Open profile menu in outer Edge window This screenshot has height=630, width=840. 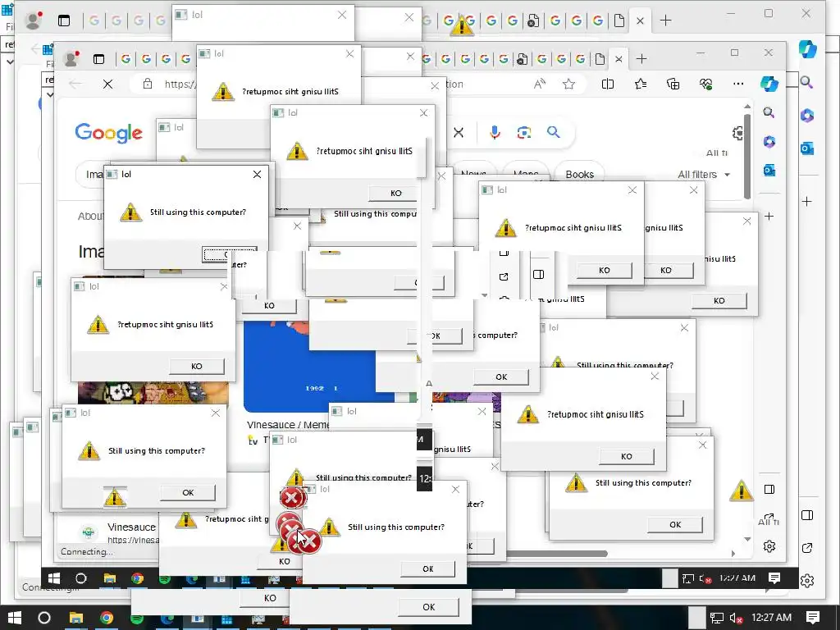(x=33, y=21)
